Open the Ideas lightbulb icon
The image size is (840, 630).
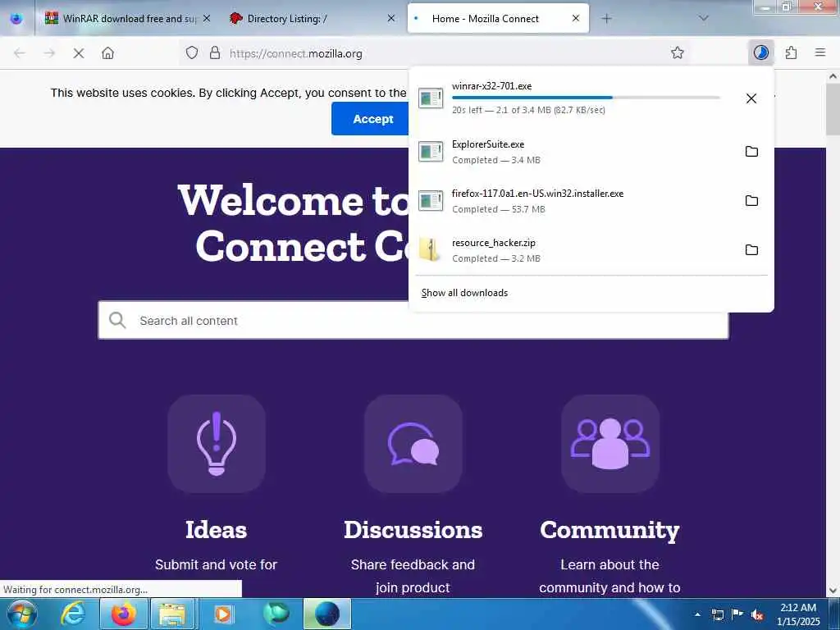(217, 444)
